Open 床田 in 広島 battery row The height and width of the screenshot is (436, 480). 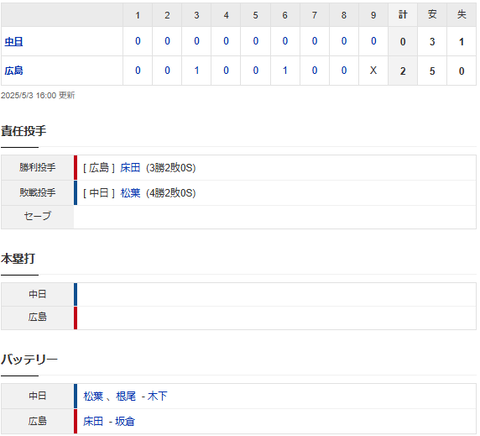pyautogui.click(x=93, y=421)
